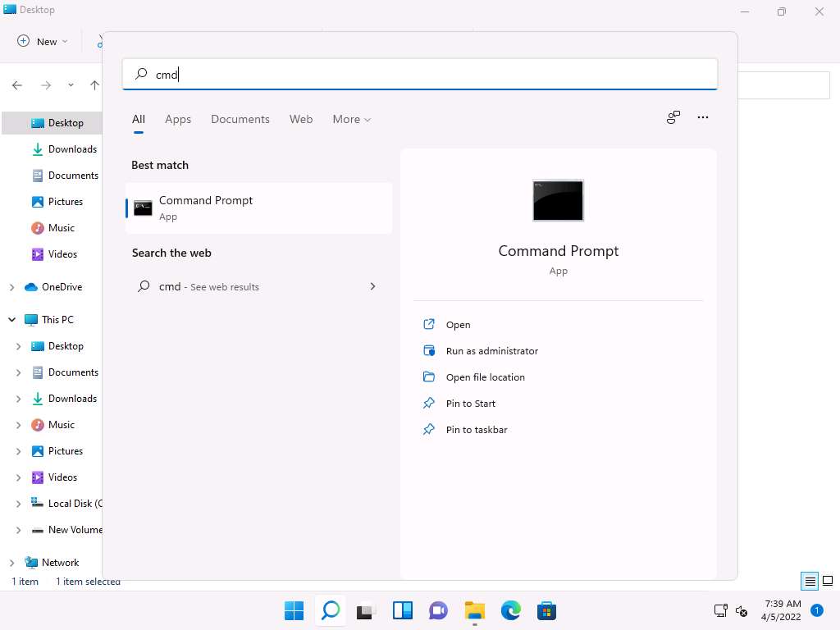Open the Widgets taskbar icon
Viewport: 840px width, 630px height.
pyautogui.click(x=403, y=610)
